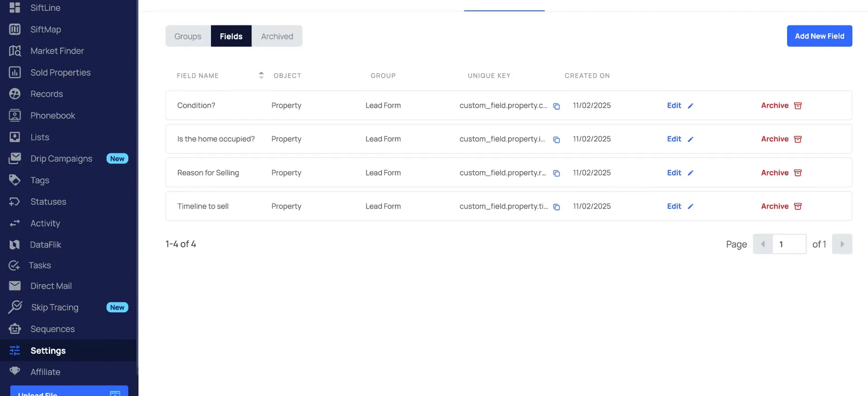Go to the previous page arrow
The height and width of the screenshot is (396, 868).
(763, 244)
